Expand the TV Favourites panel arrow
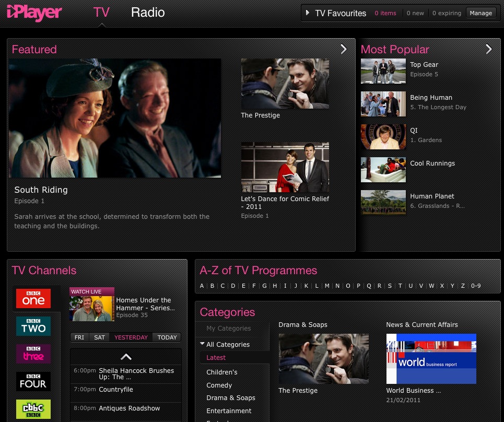Viewport: 504px width, 422px height. (308, 13)
